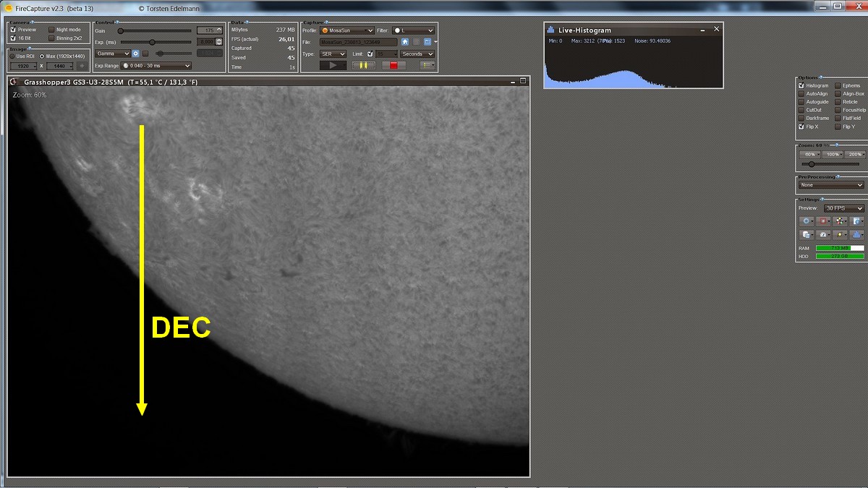Open the yellow light settings icon

tap(841, 234)
